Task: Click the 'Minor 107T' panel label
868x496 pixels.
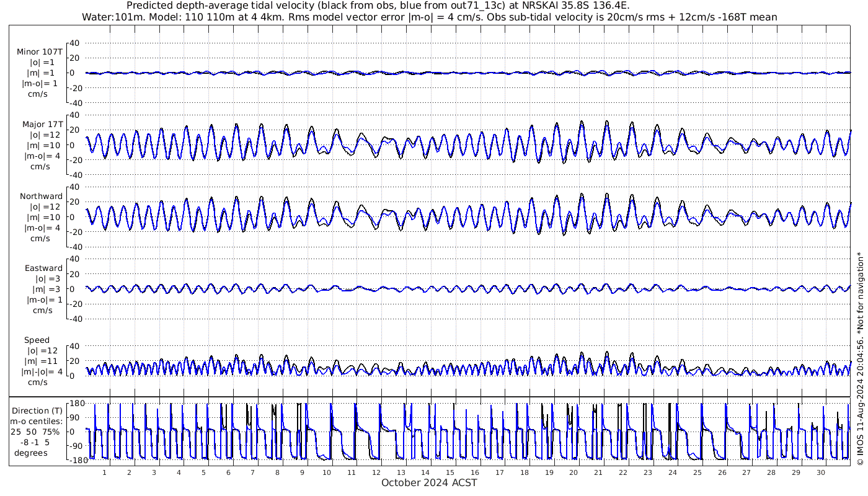Action: (x=40, y=52)
